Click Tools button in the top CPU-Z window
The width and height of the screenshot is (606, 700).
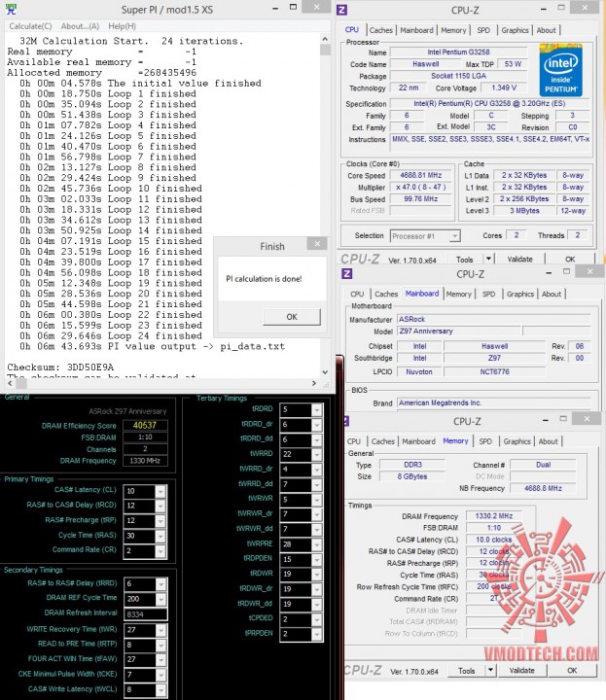pos(464,259)
